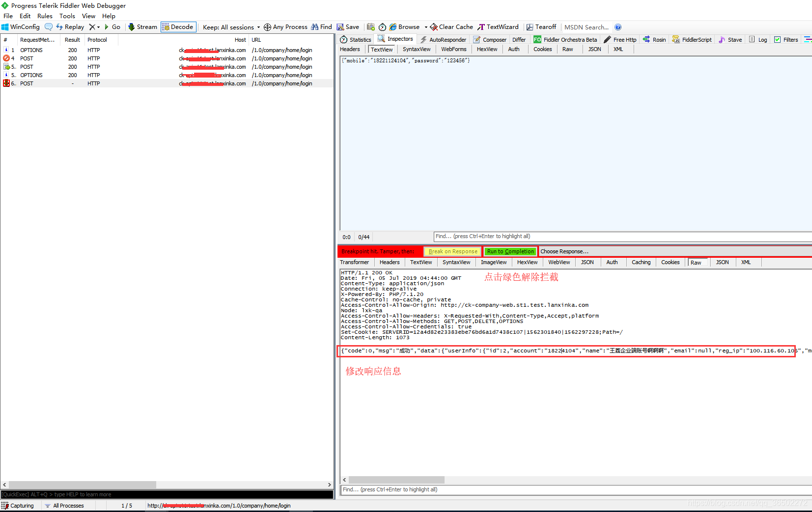This screenshot has width=812, height=512.
Task: Open the FiddlerScript tab
Action: coord(692,40)
